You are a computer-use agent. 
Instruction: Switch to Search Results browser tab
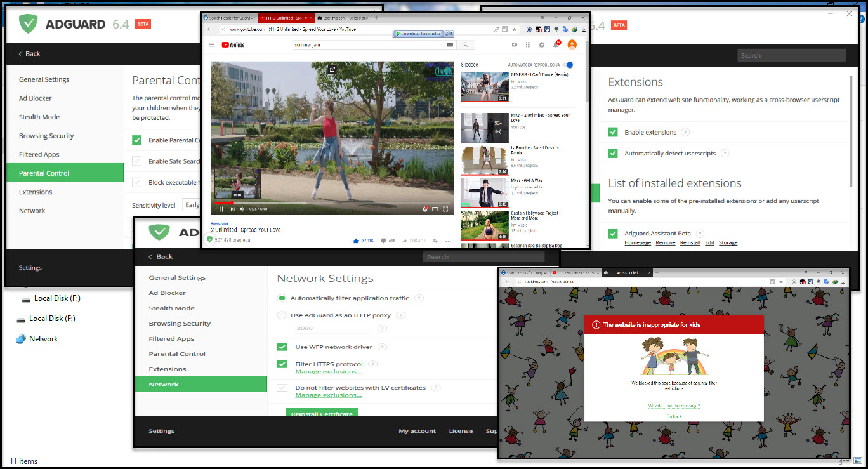230,18
